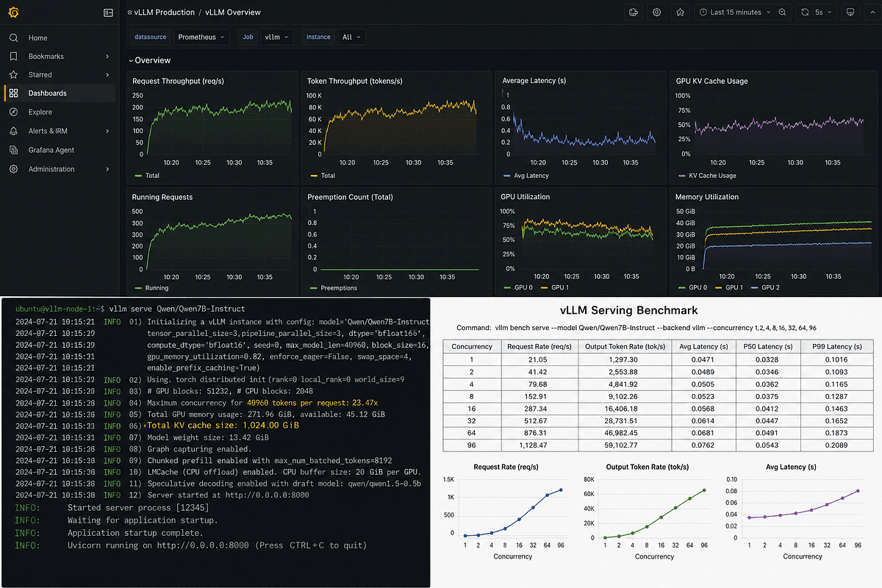The image size is (882, 588).
Task: Go to the vLLM Production breadcrumb
Action: (165, 12)
